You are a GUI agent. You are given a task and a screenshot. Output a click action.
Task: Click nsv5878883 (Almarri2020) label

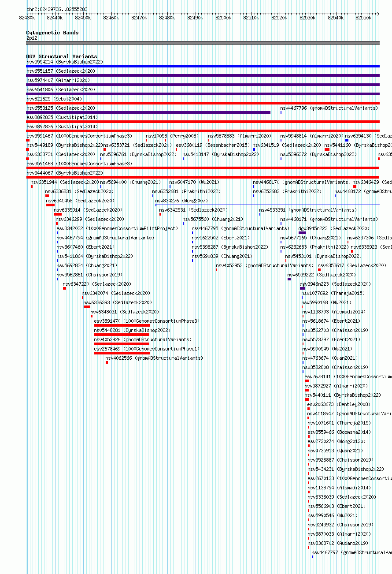240,136
